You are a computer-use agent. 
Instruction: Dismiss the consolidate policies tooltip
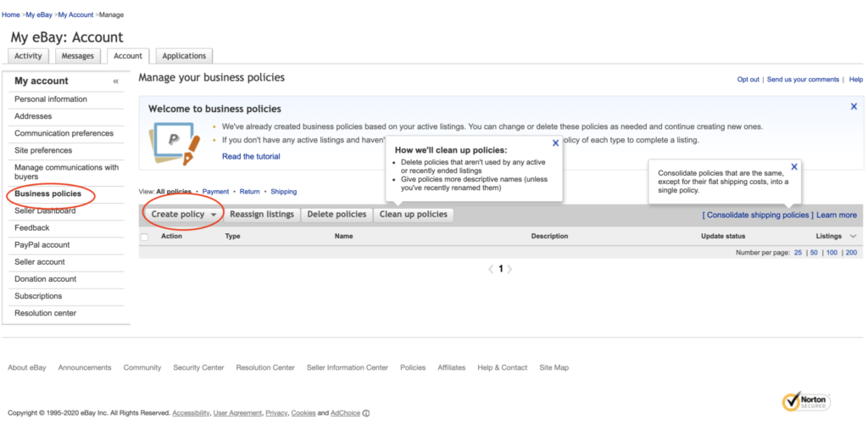pos(794,167)
